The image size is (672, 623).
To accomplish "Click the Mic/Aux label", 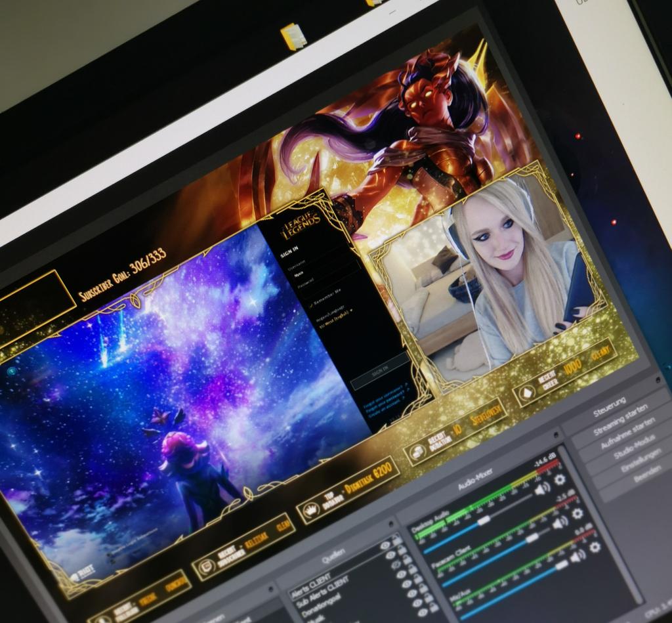I will coord(460,597).
